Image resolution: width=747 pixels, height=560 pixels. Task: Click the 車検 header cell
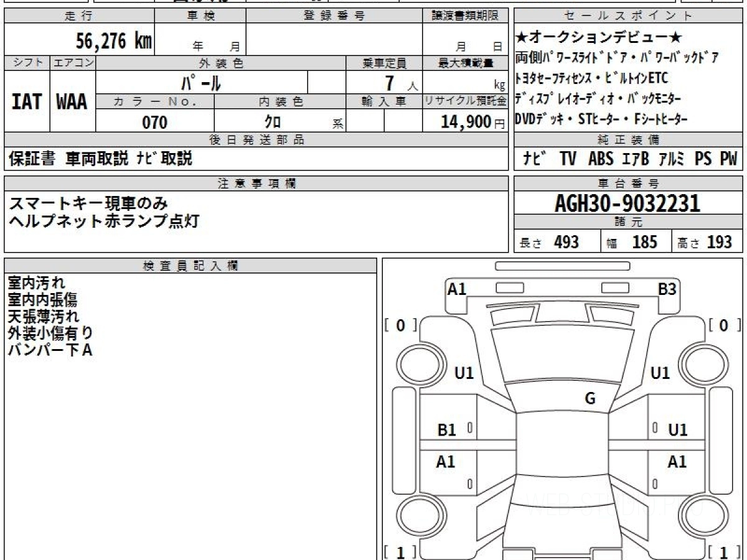click(200, 16)
